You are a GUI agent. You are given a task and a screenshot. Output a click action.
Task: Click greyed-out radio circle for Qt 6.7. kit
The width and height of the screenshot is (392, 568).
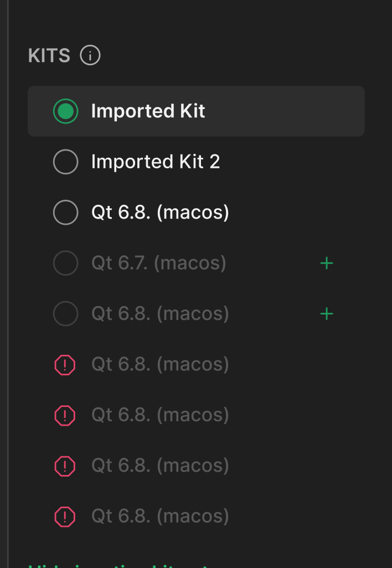click(65, 264)
